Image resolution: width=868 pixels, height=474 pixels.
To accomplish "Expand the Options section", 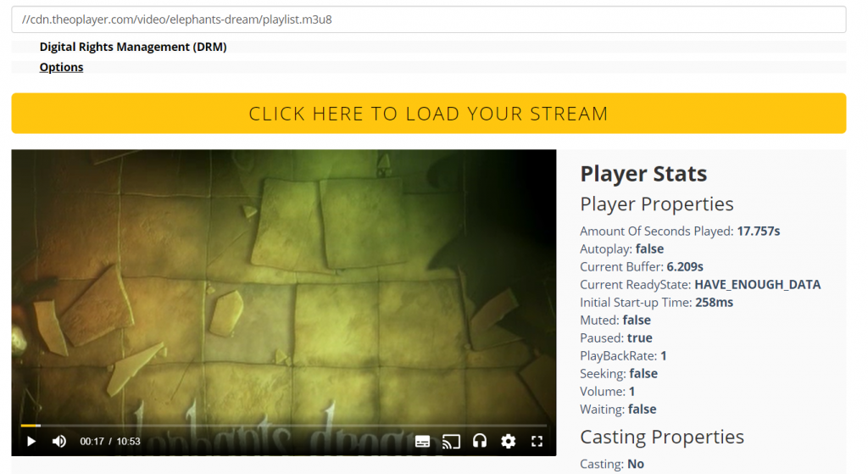I will [61, 68].
